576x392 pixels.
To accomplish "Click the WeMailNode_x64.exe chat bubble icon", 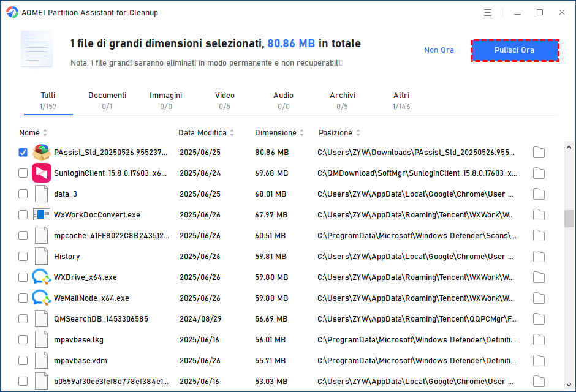I will pos(41,298).
